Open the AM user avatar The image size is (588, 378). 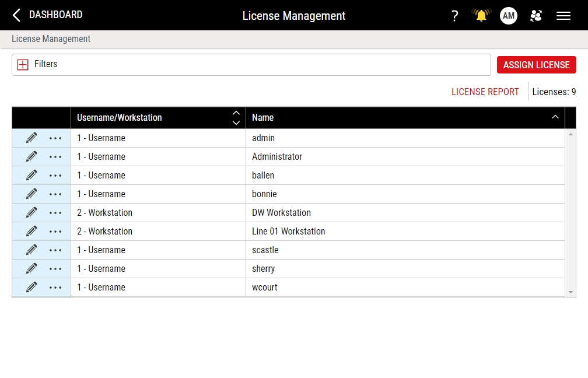coord(509,16)
